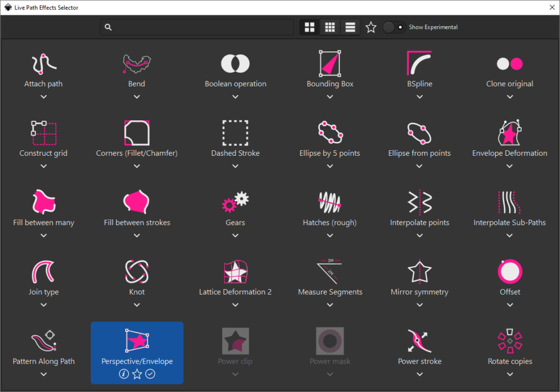Switch to the list view layout
This screenshot has height=392, width=560.
(349, 26)
